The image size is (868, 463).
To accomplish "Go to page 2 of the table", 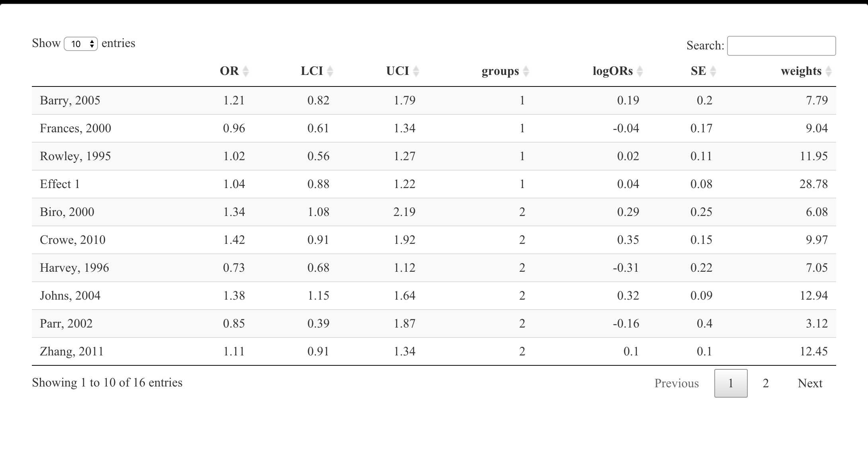I will click(766, 383).
